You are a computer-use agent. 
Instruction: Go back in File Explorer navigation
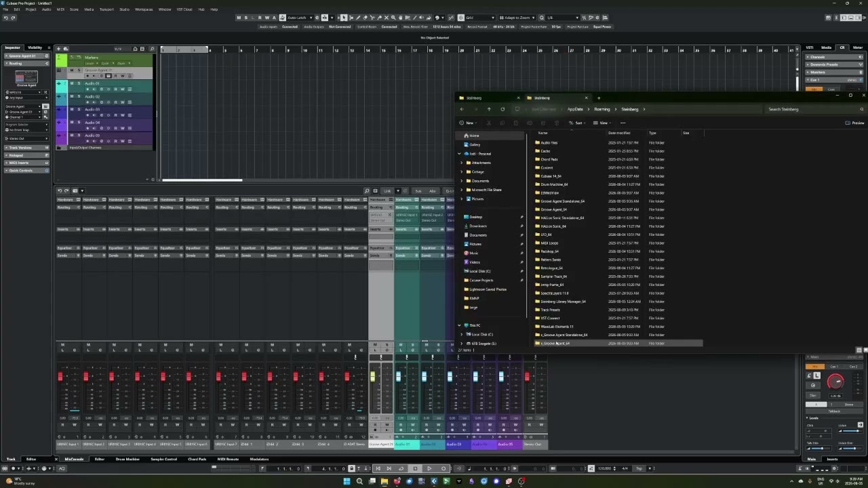(x=462, y=109)
